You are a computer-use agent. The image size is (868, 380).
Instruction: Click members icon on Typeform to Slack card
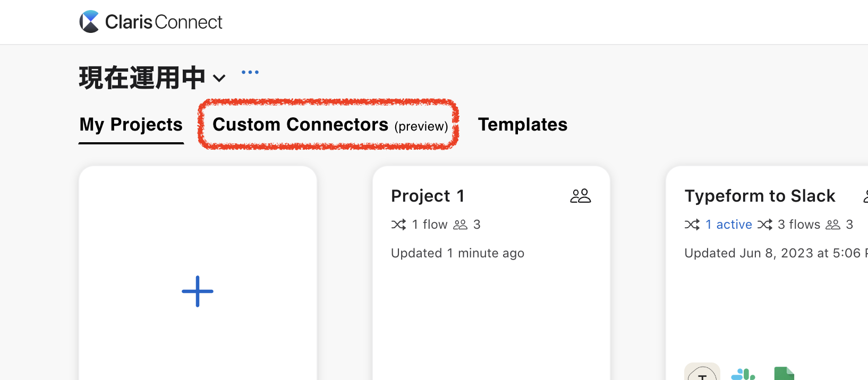[x=833, y=224]
